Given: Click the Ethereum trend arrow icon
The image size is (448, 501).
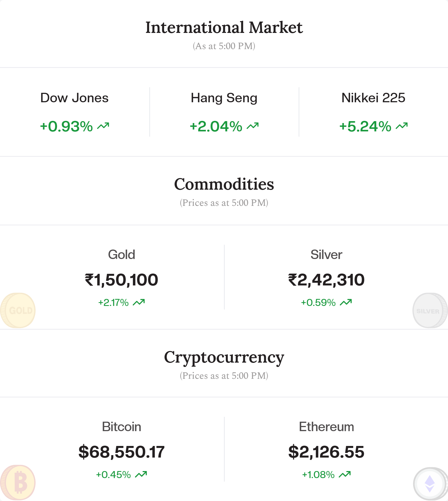Looking at the screenshot, I should [x=344, y=475].
